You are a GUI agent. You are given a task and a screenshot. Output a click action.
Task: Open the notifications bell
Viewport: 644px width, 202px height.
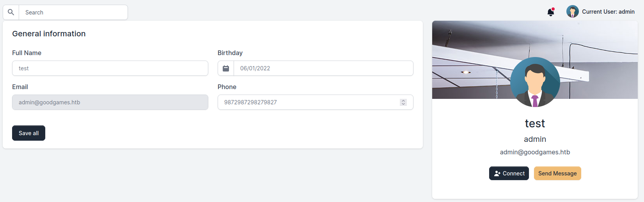coord(550,12)
